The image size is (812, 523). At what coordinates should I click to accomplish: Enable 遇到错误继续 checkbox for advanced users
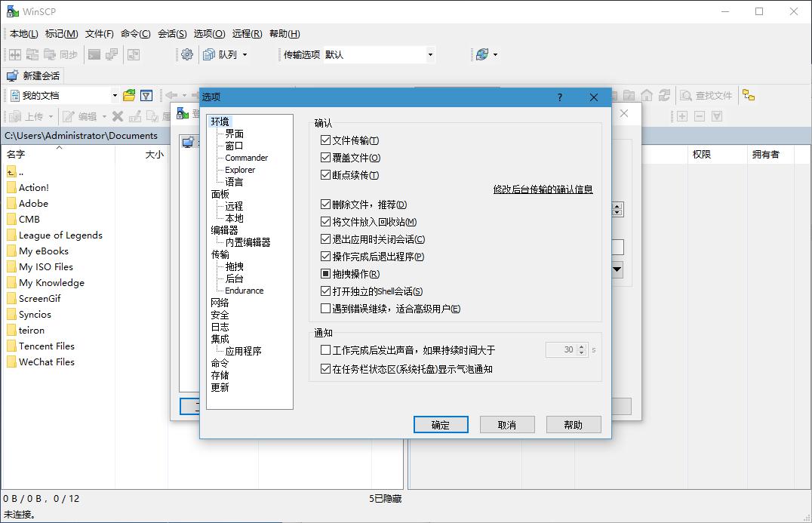(x=326, y=309)
